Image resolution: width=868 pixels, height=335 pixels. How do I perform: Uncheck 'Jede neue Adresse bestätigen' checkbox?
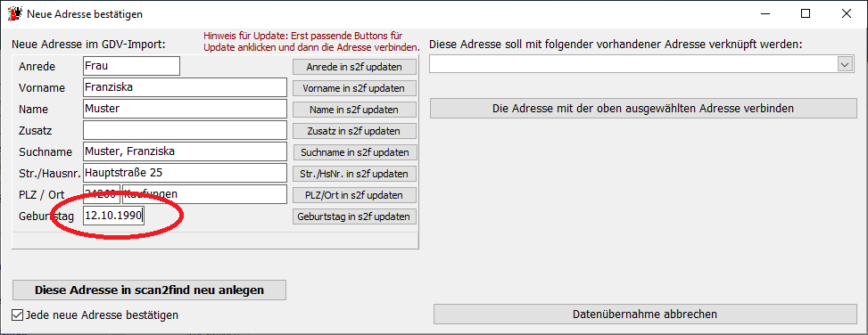click(x=17, y=315)
